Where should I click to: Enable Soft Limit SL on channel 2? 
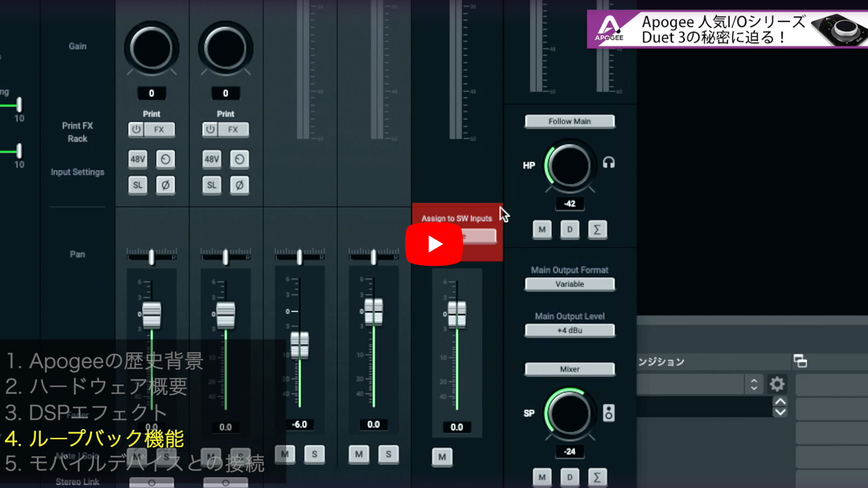coord(212,185)
